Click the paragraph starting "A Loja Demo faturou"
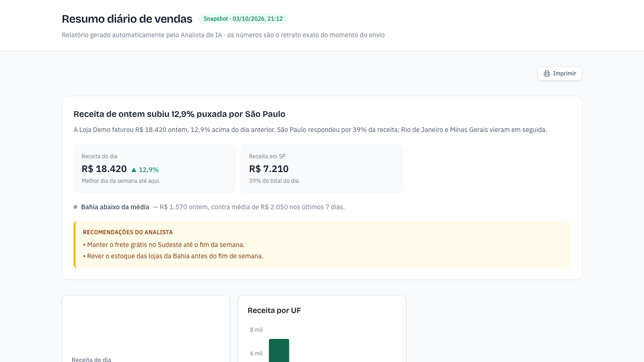This screenshot has width=644, height=362. click(310, 130)
